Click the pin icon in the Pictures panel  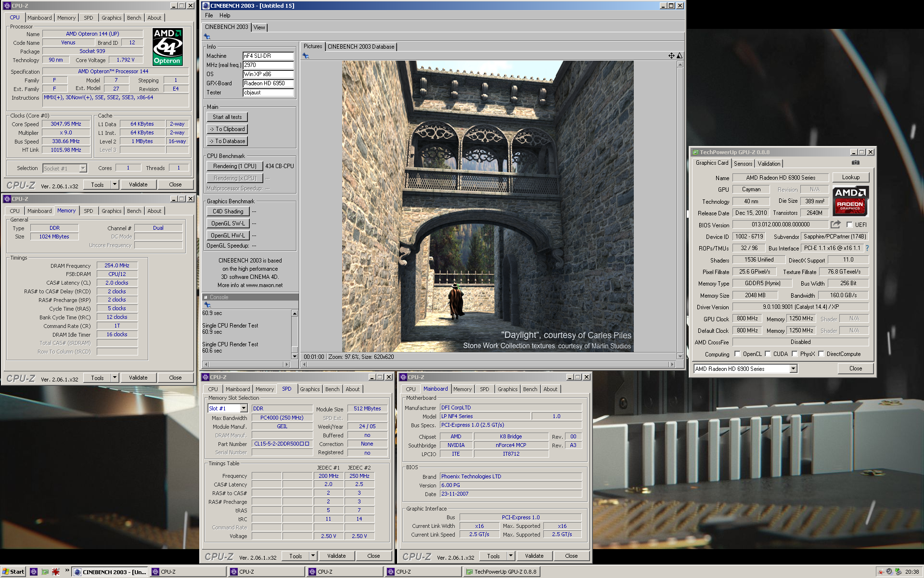pyautogui.click(x=306, y=56)
